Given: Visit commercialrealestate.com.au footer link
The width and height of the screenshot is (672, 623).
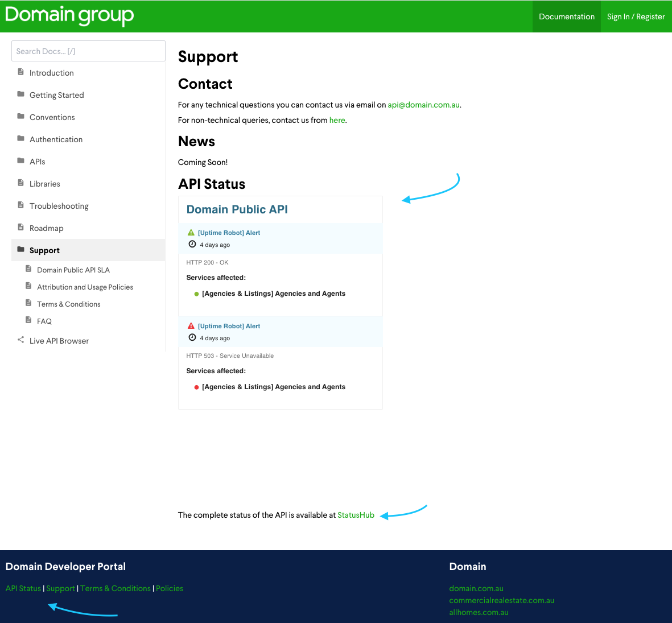Looking at the screenshot, I should click(501, 600).
